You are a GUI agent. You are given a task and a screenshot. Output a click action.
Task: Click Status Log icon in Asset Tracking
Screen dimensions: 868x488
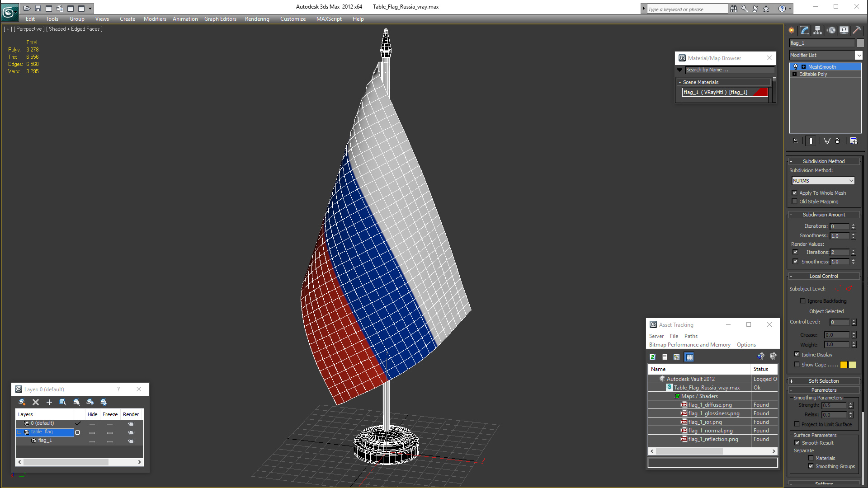[x=665, y=357]
